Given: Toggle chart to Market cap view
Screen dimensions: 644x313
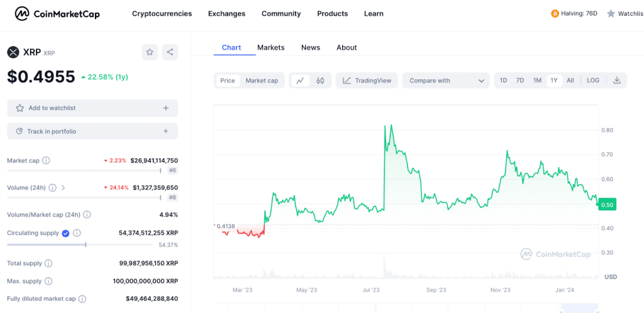Looking at the screenshot, I should [262, 81].
